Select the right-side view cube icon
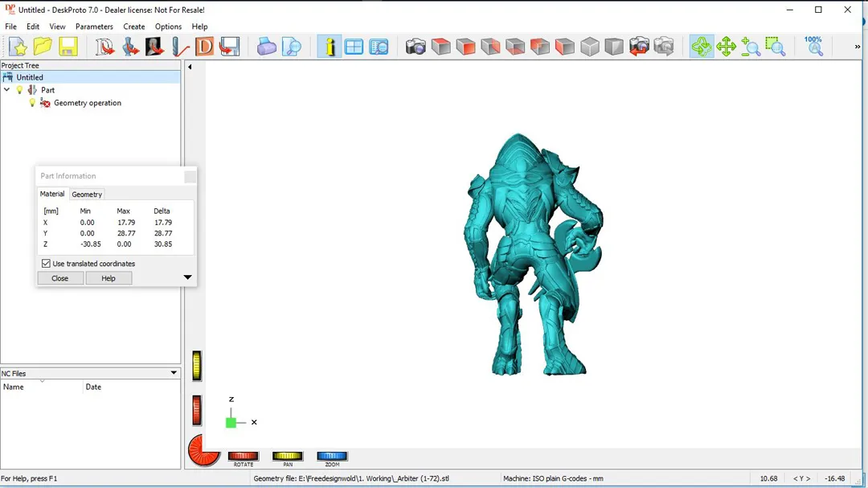The width and height of the screenshot is (868, 488). [x=490, y=47]
